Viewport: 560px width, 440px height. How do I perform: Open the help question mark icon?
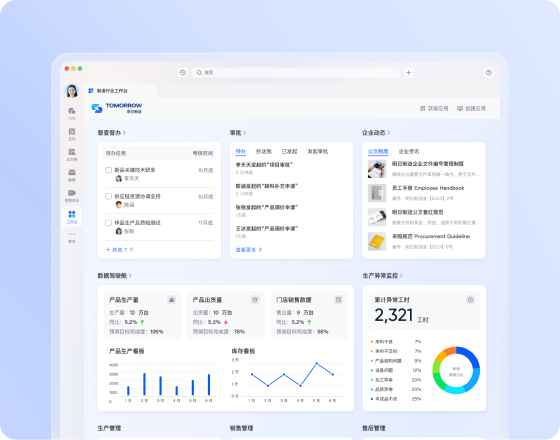[x=489, y=72]
